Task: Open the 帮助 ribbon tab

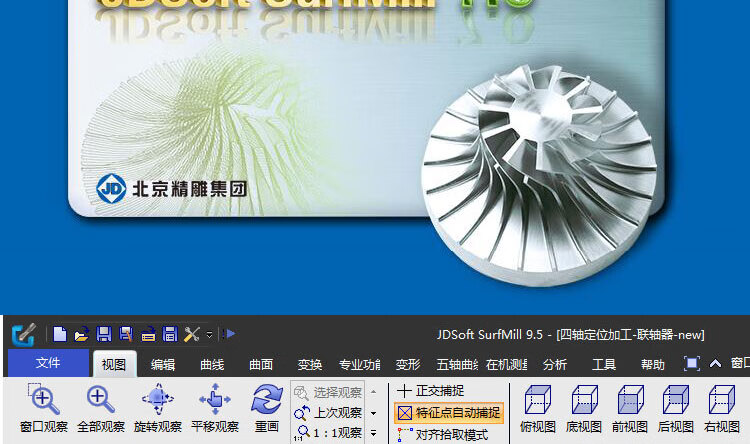Action: (x=652, y=365)
